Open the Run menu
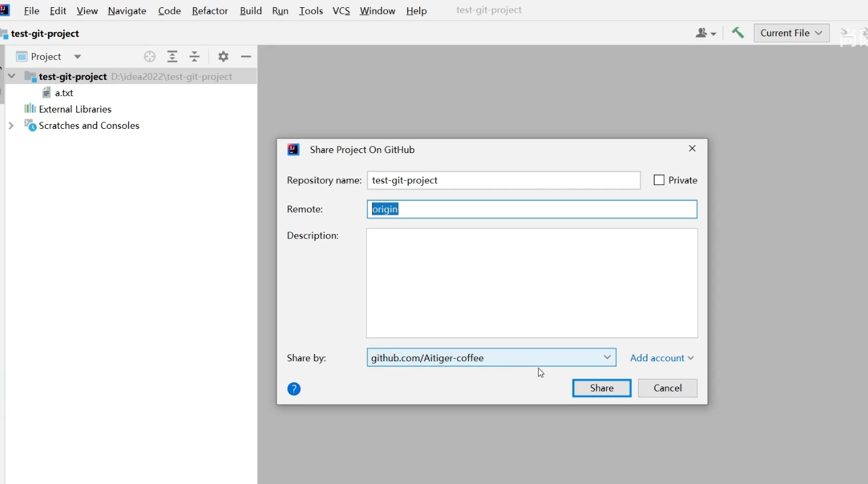Viewport: 868px width, 484px height. tap(280, 11)
